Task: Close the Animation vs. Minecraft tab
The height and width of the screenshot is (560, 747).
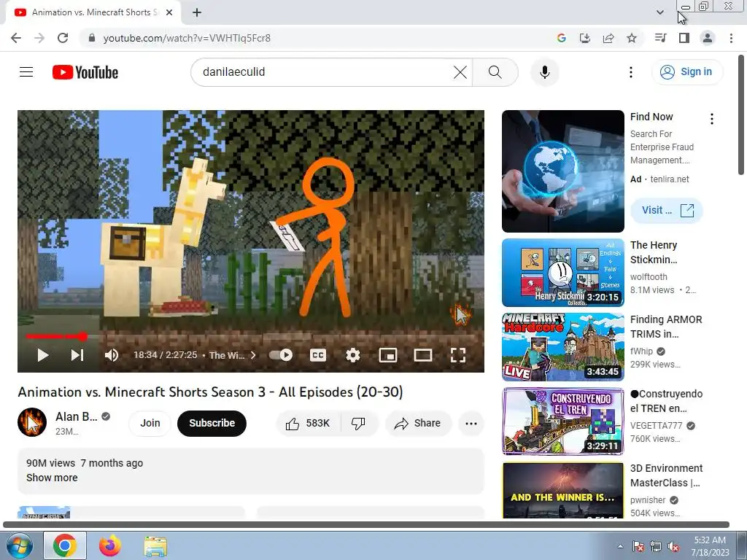Action: [169, 13]
